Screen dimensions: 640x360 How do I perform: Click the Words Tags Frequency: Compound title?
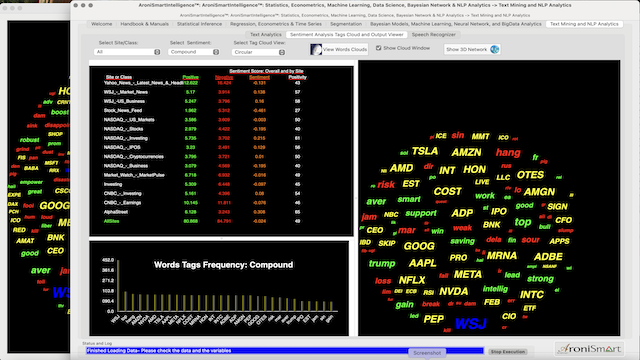coord(224,265)
